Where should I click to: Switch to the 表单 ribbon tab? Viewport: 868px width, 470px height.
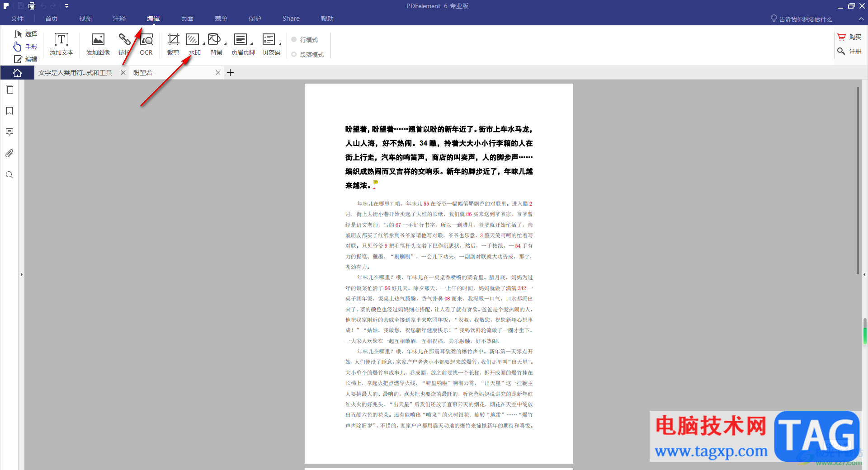click(x=221, y=19)
